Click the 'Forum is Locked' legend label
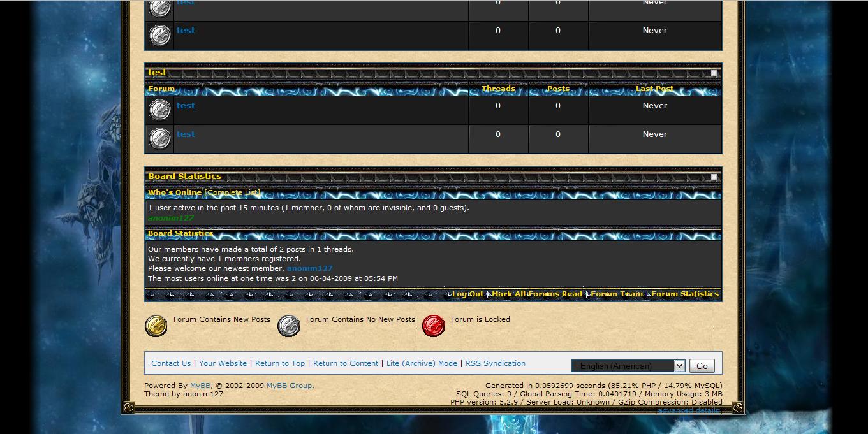Image resolution: width=868 pixels, height=434 pixels. coord(480,319)
